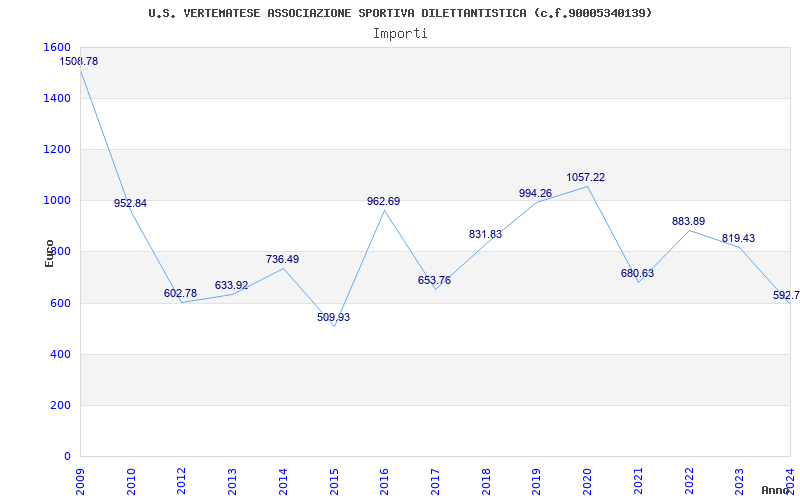Click the Anno x-axis title
The width and height of the screenshot is (800, 500).
(775, 490)
